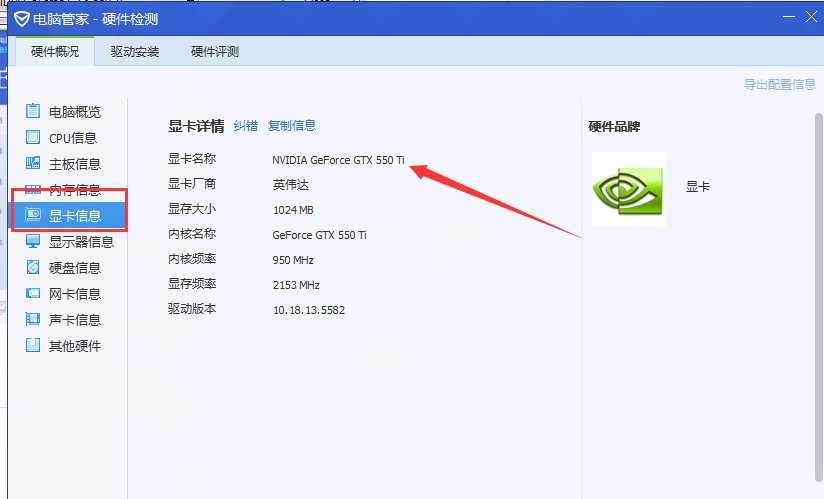Click the 电脑管家 shield logo icon
824x499 pixels.
point(22,19)
